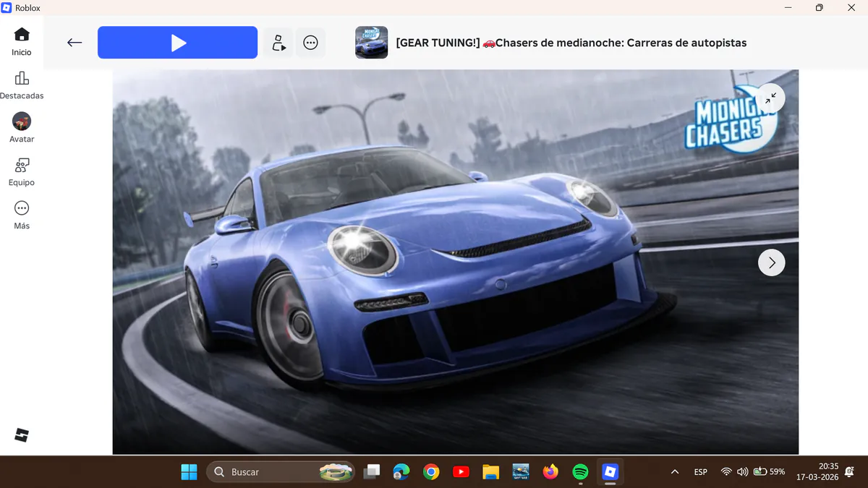Open File Explorer from taskbar
Screen dimensions: 868x488
(x=491, y=472)
